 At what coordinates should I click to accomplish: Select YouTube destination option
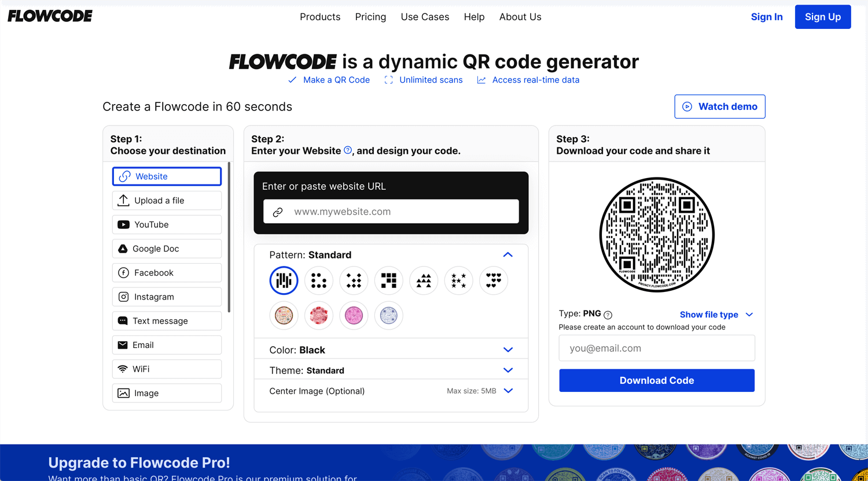tap(167, 225)
